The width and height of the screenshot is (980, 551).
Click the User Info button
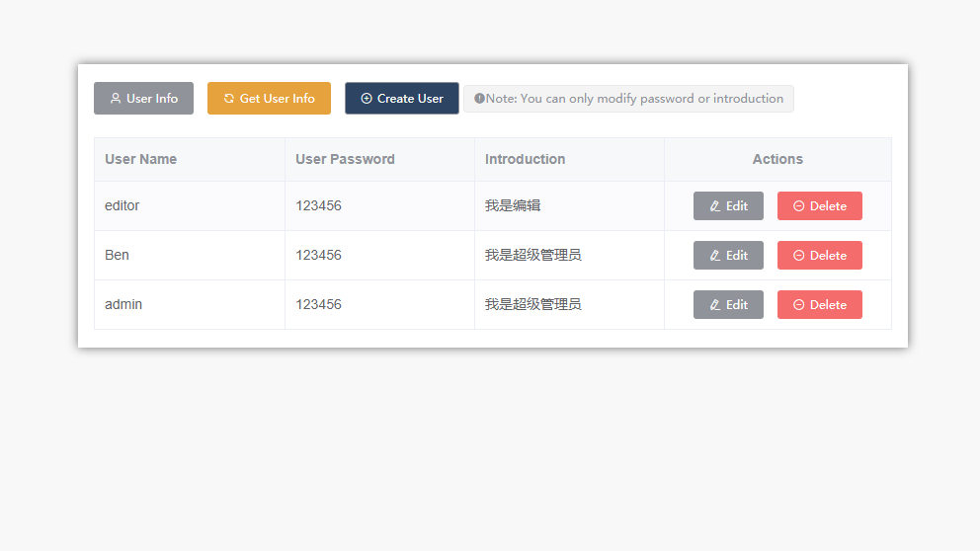point(144,98)
